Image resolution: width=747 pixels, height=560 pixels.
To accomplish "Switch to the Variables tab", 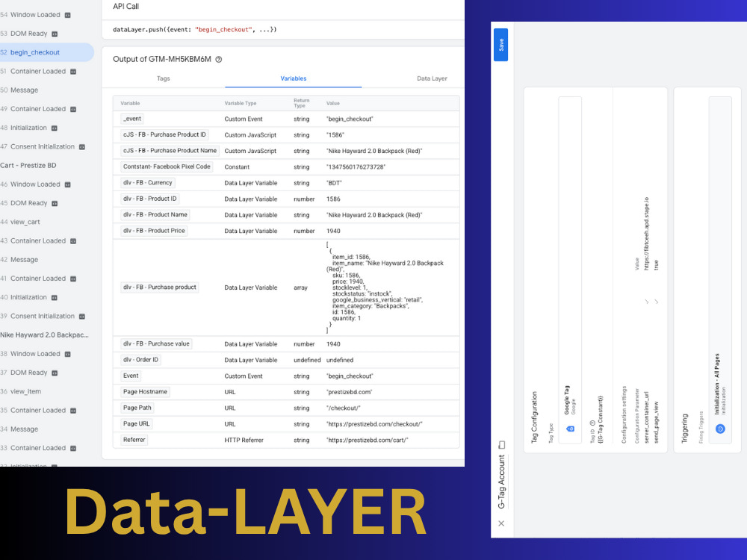I will [294, 78].
